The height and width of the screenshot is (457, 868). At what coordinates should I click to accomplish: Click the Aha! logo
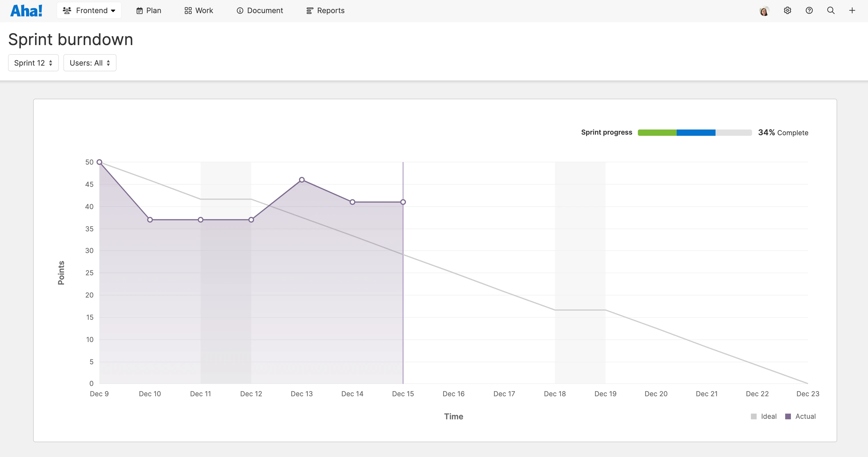26,11
